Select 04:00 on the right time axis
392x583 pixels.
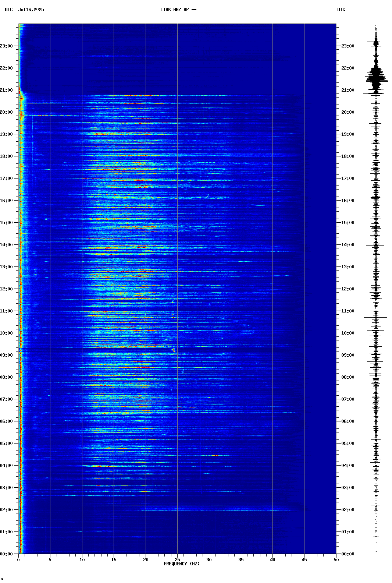pos(348,466)
